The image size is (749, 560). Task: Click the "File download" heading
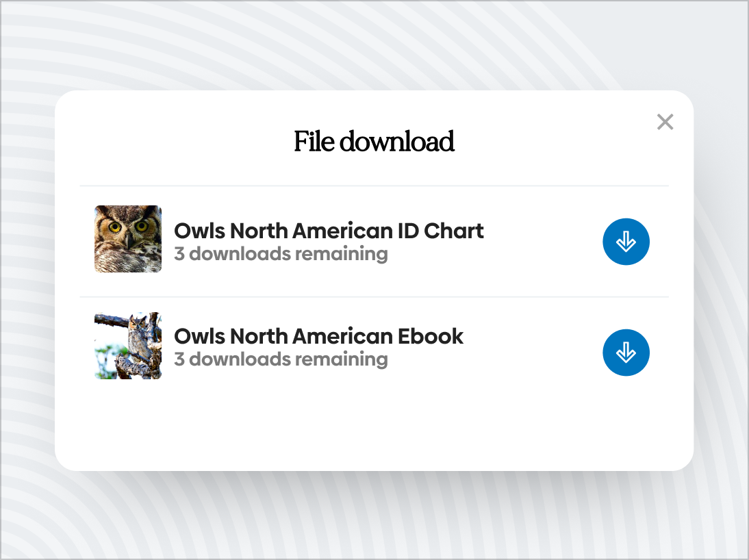click(x=374, y=142)
